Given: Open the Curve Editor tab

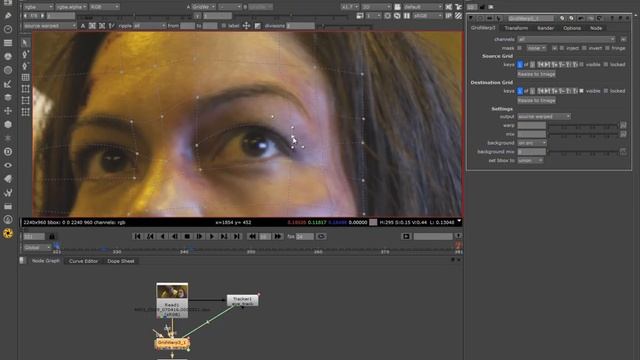Looking at the screenshot, I should pos(83,261).
